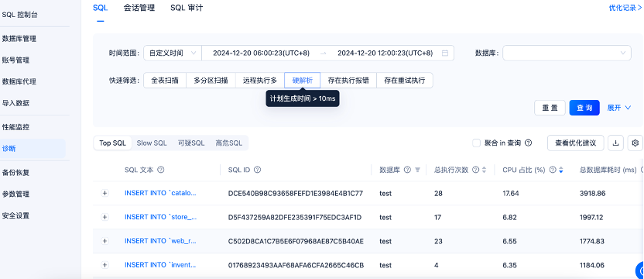Select SQL ID C502D8CA1C7B5E6F07968AE87C5B40AE

point(296,241)
